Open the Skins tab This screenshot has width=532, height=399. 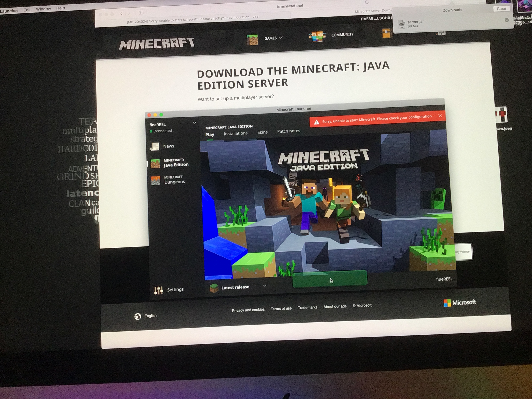(x=262, y=132)
